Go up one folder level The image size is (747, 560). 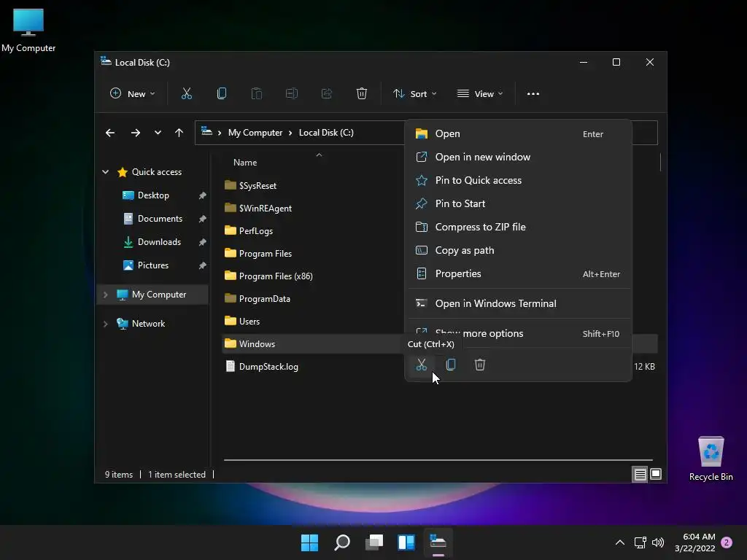coord(179,133)
